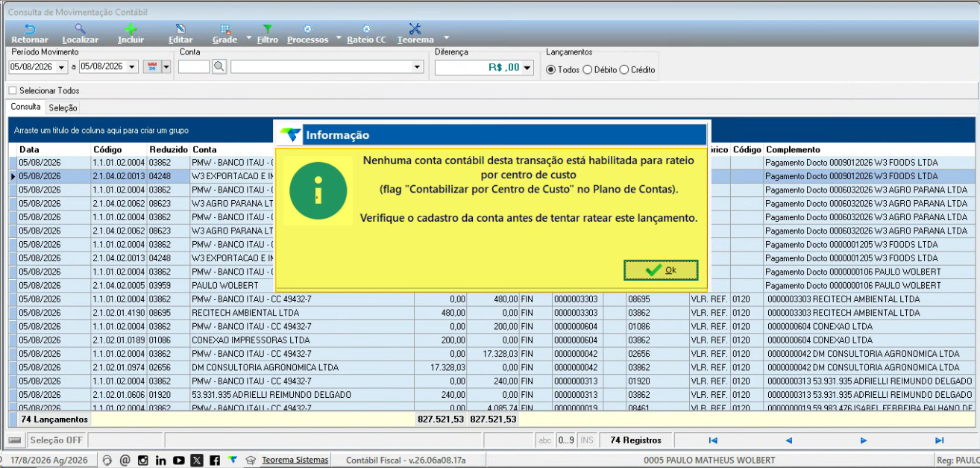Click the Data column header

click(54, 149)
